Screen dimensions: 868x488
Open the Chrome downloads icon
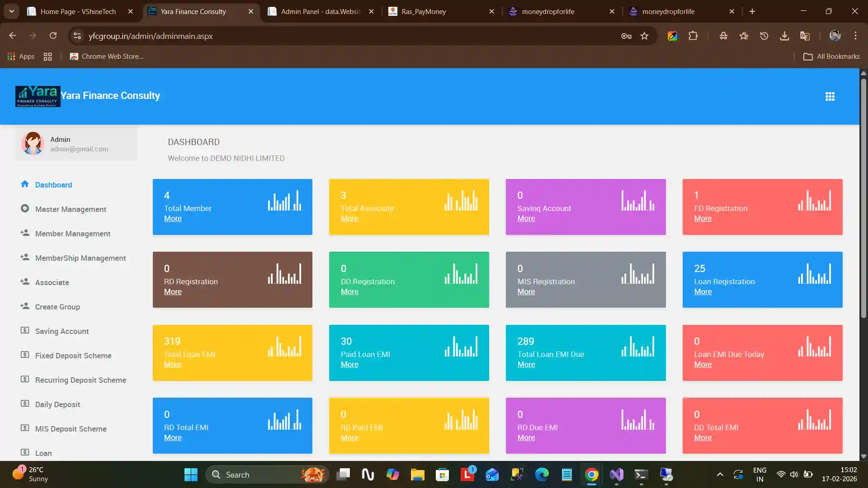click(x=784, y=36)
